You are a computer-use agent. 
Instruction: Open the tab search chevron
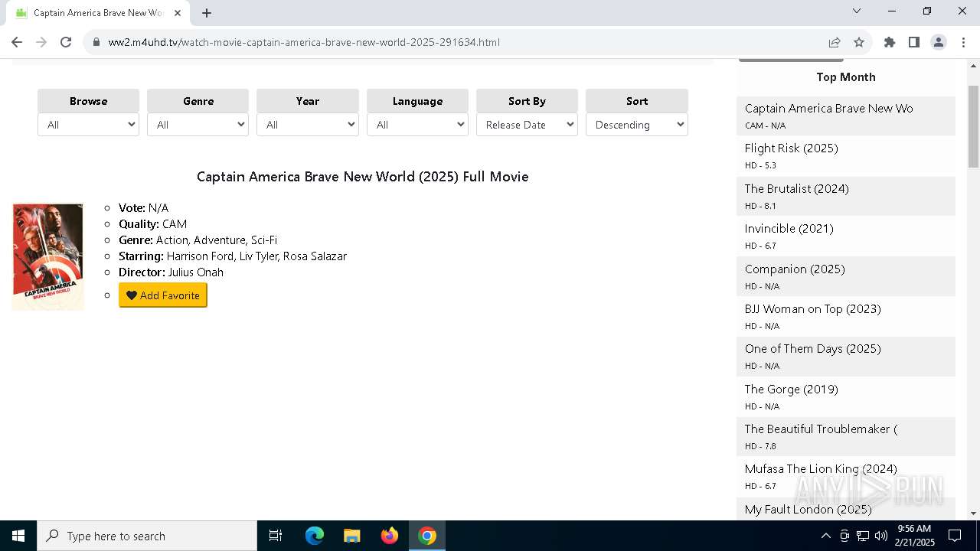(x=857, y=11)
